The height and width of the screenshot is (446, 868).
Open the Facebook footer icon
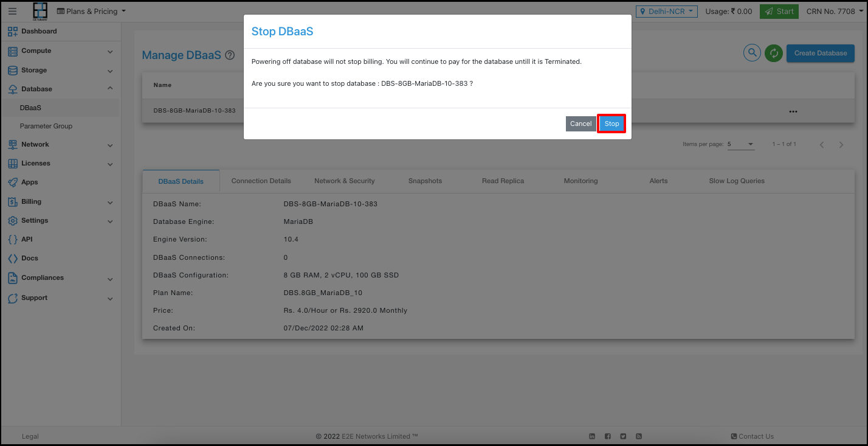pos(608,436)
